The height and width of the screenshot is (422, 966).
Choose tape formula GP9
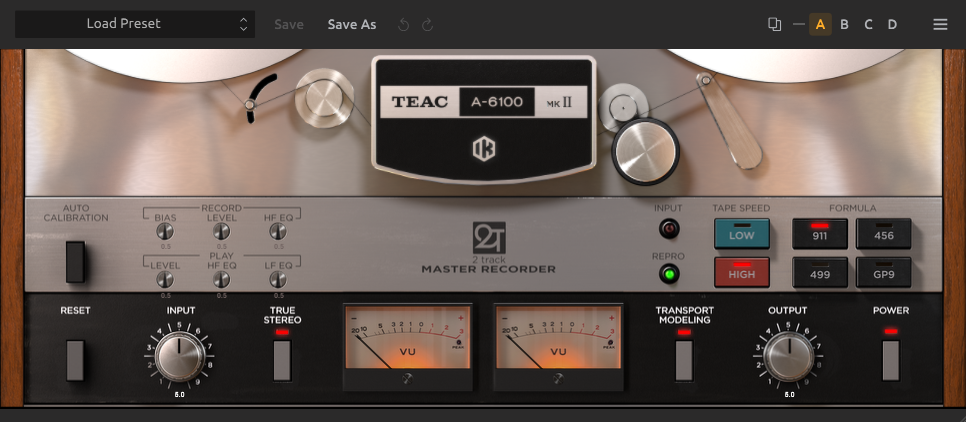click(883, 272)
